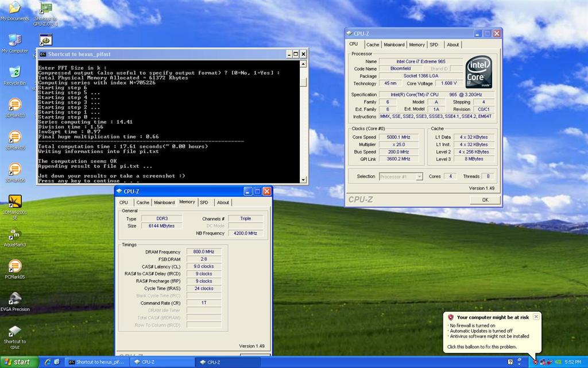The width and height of the screenshot is (588, 368).
Task: Click the Channels # value Triple
Action: click(246, 218)
